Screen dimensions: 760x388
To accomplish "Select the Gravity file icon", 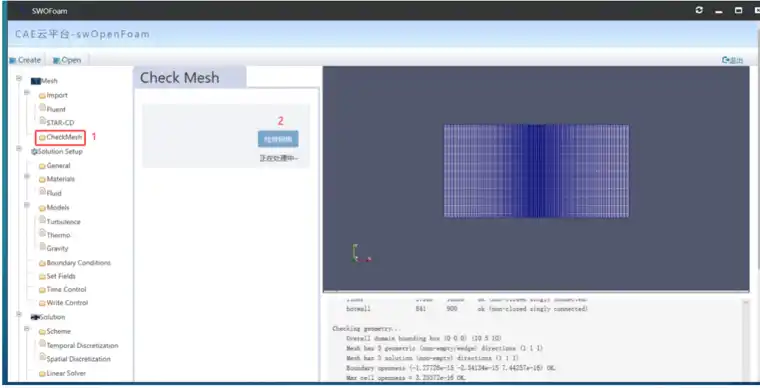I will click(x=43, y=246).
